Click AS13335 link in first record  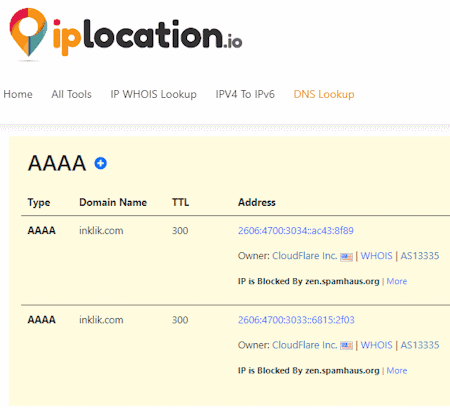[x=420, y=256]
